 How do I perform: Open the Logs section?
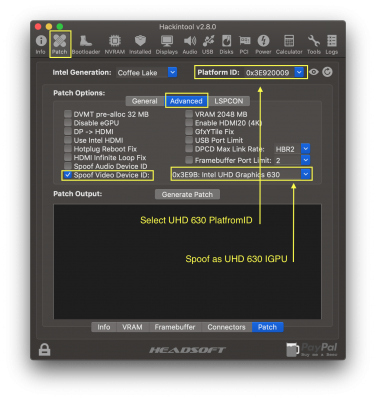tap(332, 44)
